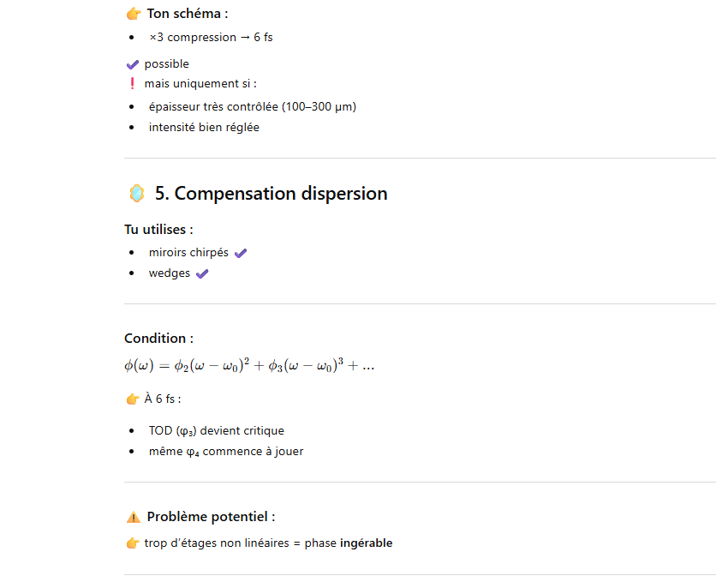Click the "intensité bien réglée" bullet

pyautogui.click(x=204, y=128)
